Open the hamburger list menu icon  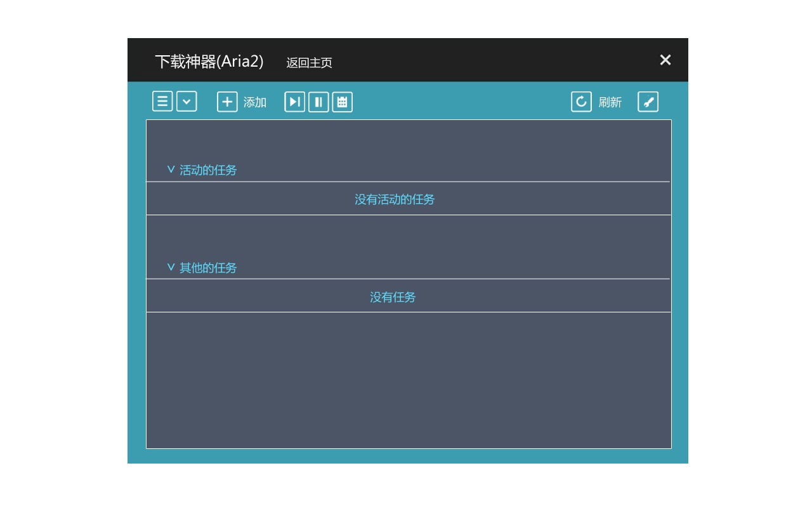tap(162, 102)
